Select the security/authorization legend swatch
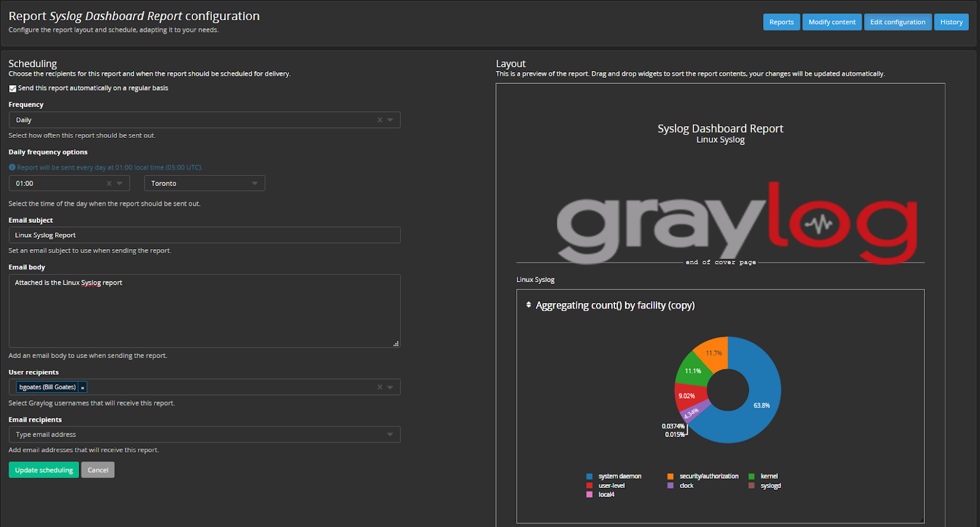 coord(670,476)
